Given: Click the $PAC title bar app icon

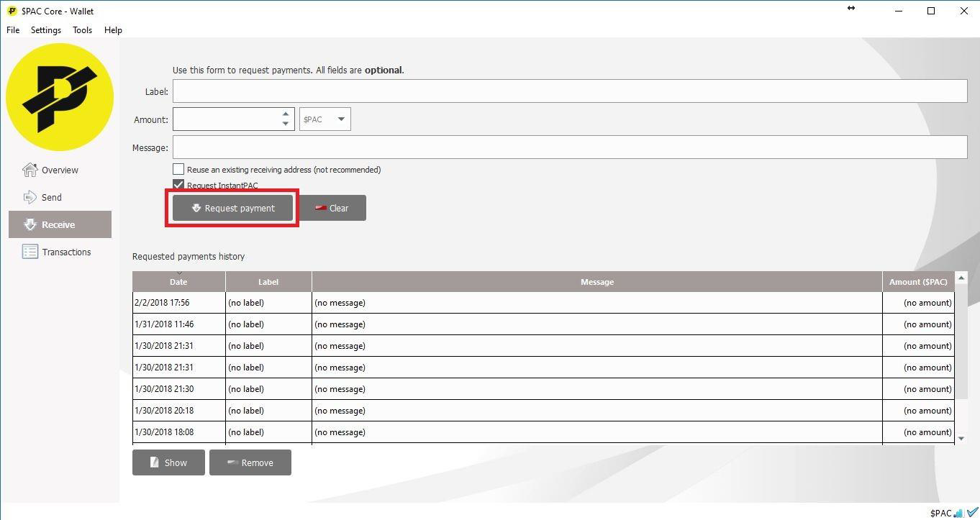Looking at the screenshot, I should tap(12, 11).
